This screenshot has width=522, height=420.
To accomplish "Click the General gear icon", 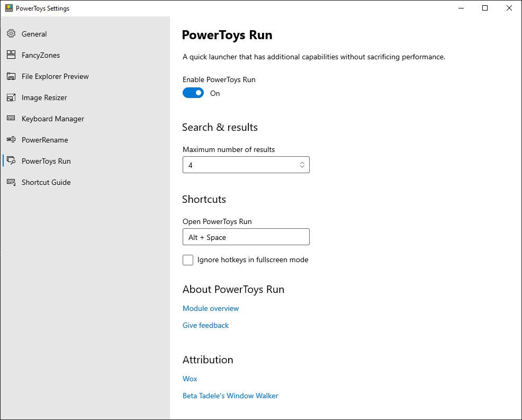I will (x=11, y=34).
